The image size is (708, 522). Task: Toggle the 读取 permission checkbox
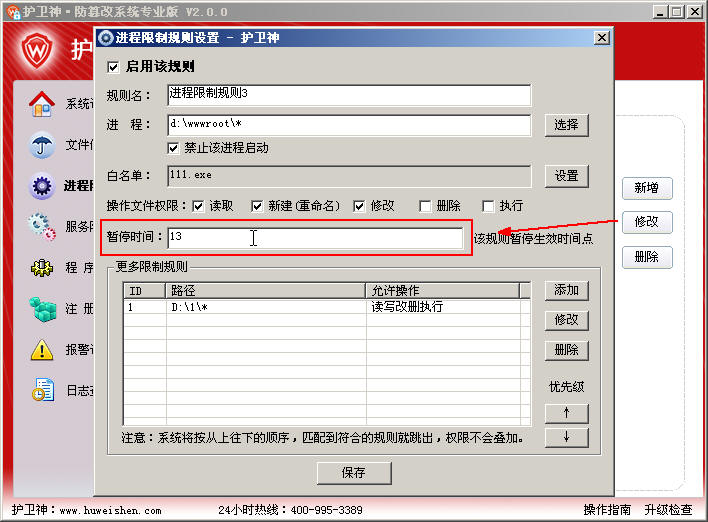198,206
